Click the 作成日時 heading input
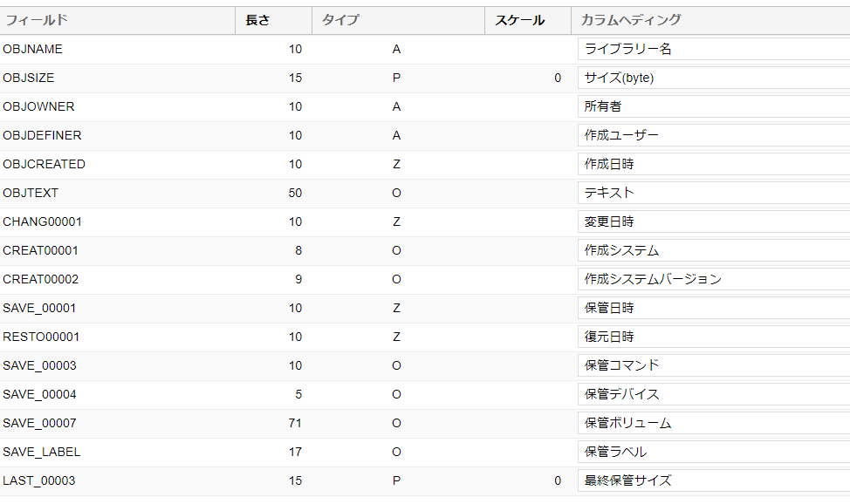 [713, 165]
